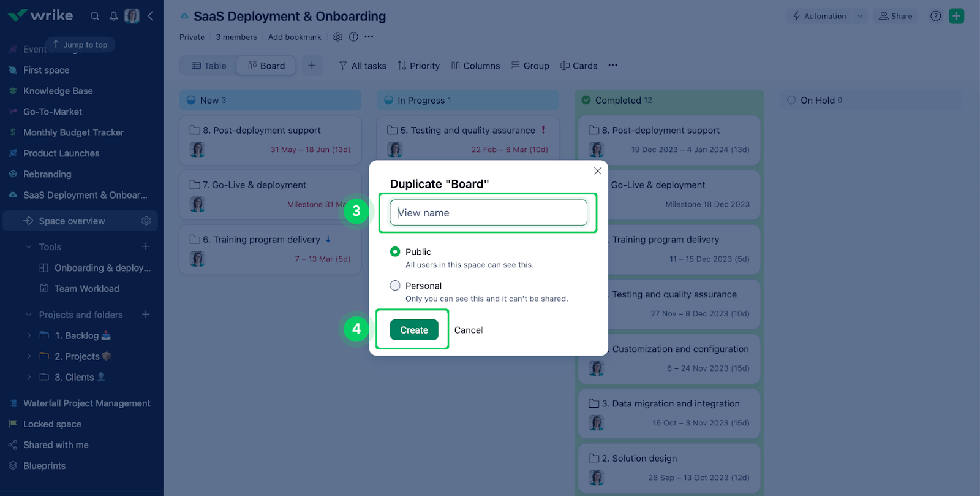Click the View name input field

coord(488,213)
